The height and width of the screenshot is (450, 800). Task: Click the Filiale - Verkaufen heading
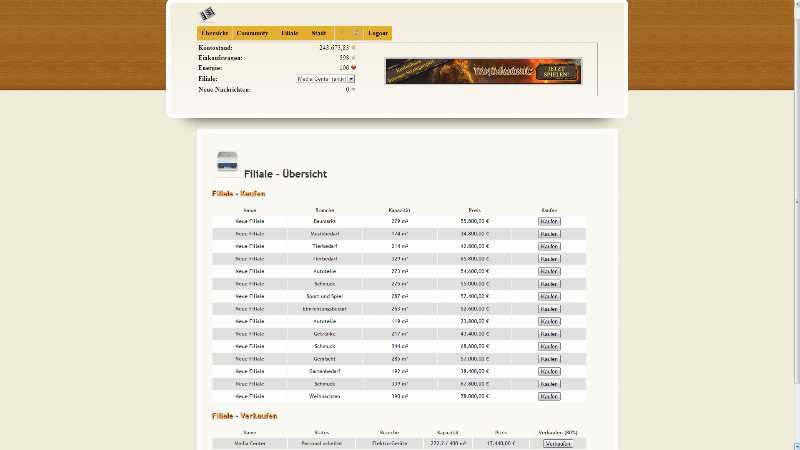point(244,416)
